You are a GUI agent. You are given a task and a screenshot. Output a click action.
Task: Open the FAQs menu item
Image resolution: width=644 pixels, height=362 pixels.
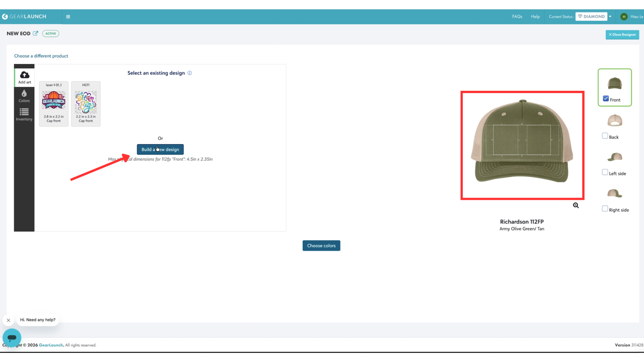pyautogui.click(x=517, y=17)
